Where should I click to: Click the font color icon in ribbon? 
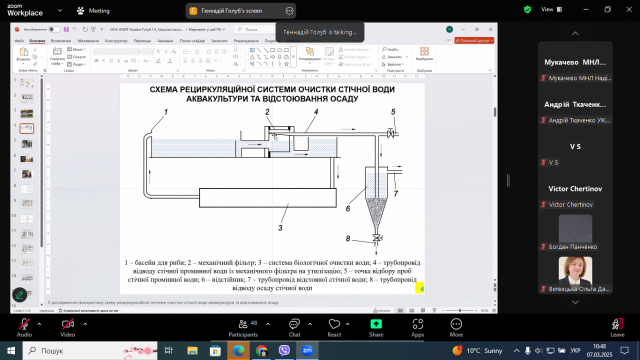click(x=170, y=61)
